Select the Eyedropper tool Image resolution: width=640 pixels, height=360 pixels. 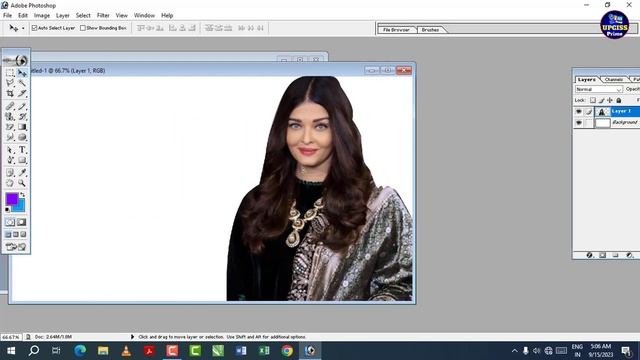pyautogui.click(x=22, y=173)
